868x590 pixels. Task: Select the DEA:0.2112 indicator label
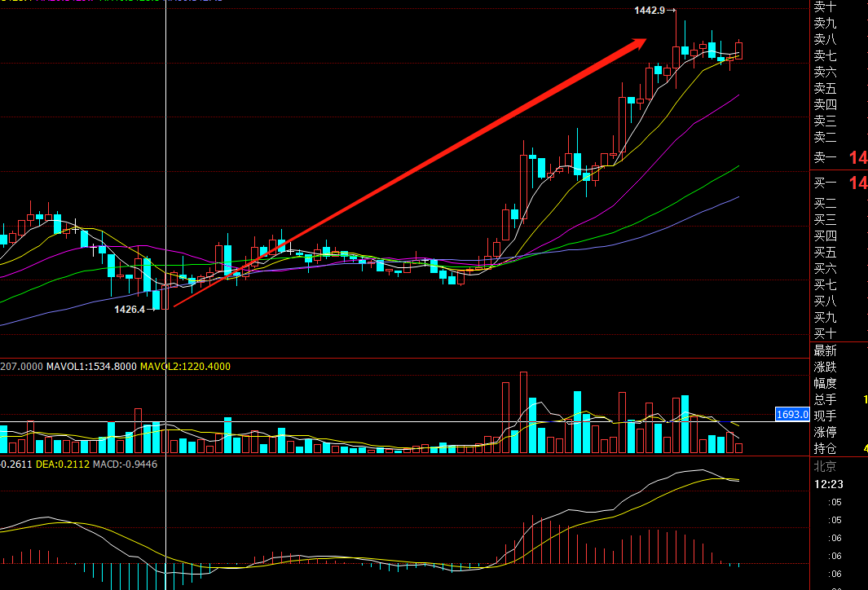pos(63,465)
